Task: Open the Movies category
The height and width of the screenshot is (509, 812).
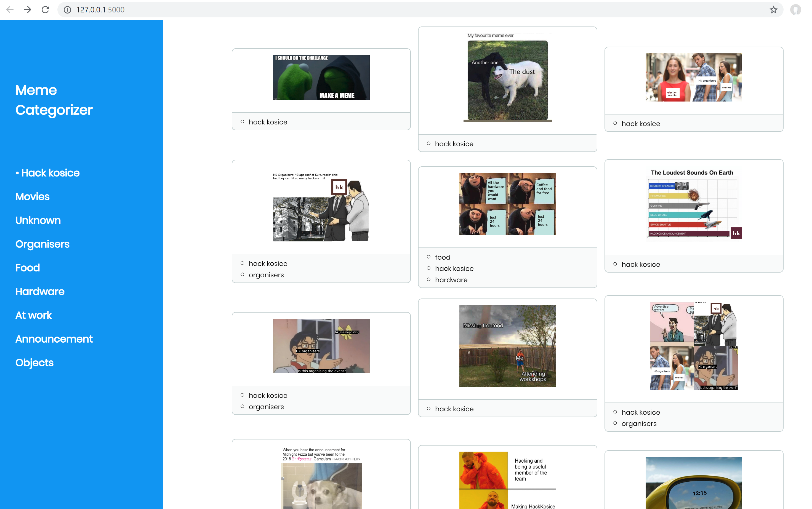Action: (32, 197)
